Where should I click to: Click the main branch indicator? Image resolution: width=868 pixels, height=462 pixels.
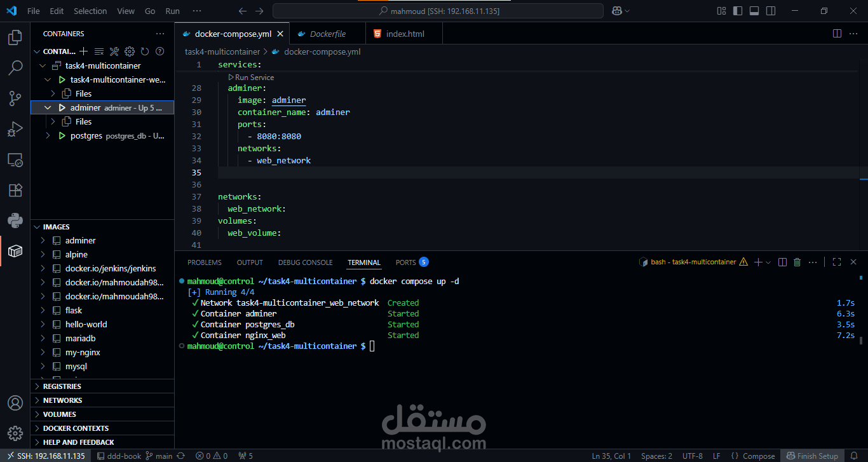(x=159, y=456)
